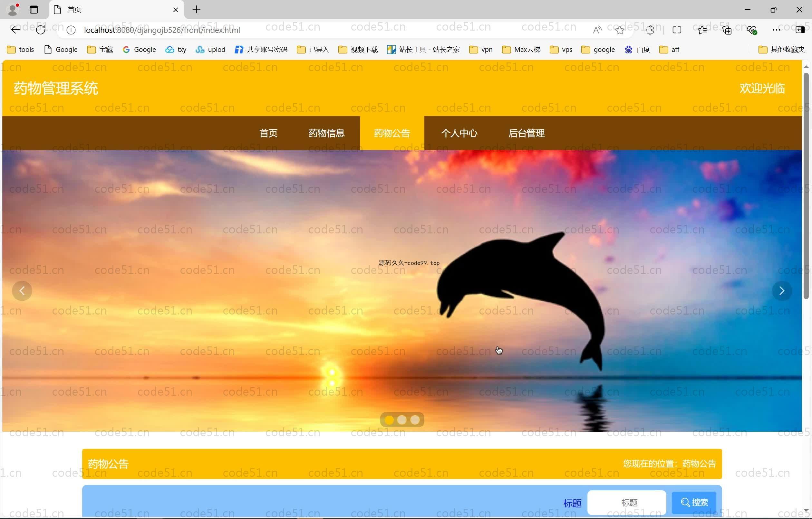Open 药物信息 navigation item
This screenshot has width=812, height=519.
pyautogui.click(x=326, y=133)
